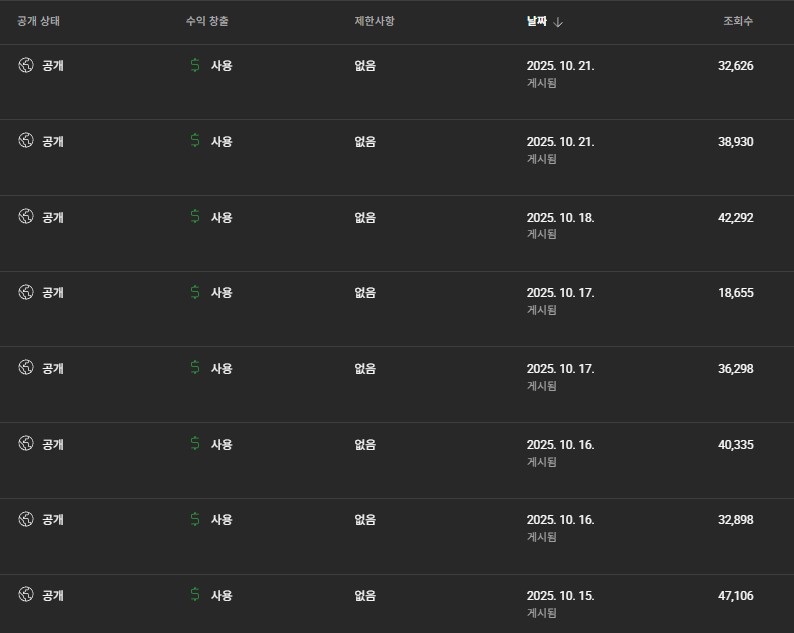Click the 18,655 view count
This screenshot has height=633, width=794.
tap(735, 293)
